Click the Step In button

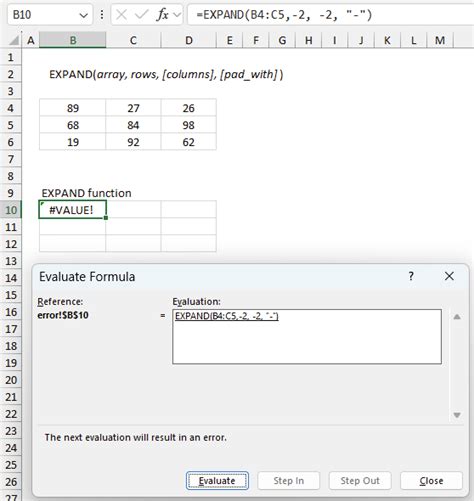[289, 481]
